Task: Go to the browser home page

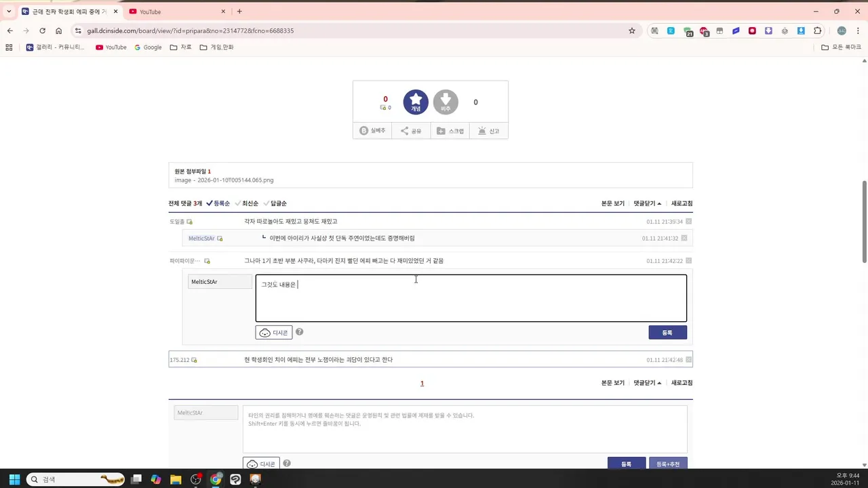Action: point(59,30)
